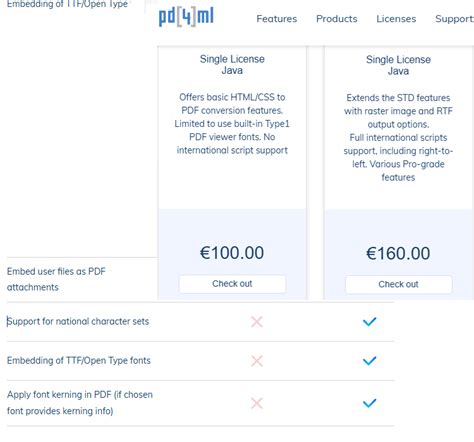Click blue checkmark for TTF/Open Type fonts

click(369, 360)
